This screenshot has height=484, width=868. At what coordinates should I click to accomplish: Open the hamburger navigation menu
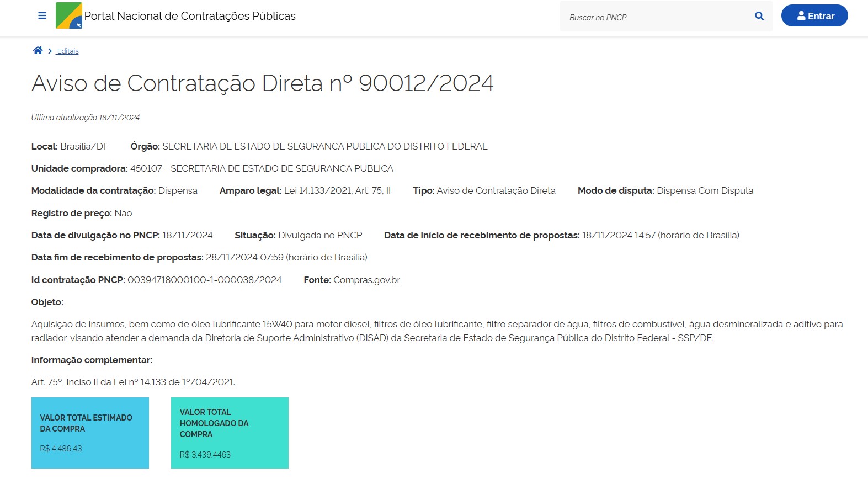tap(42, 16)
